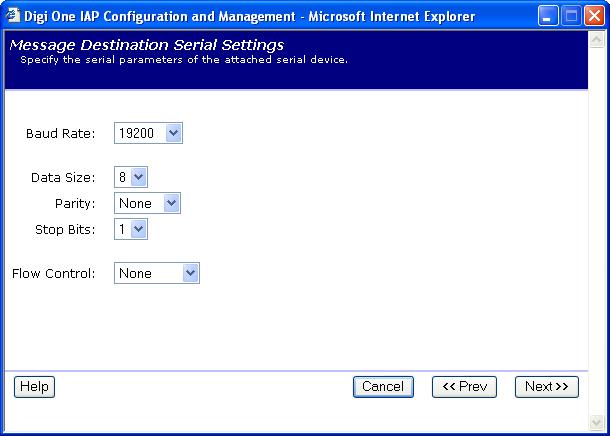Click the Help button
Screen dimensions: 610x436
(x=34, y=387)
